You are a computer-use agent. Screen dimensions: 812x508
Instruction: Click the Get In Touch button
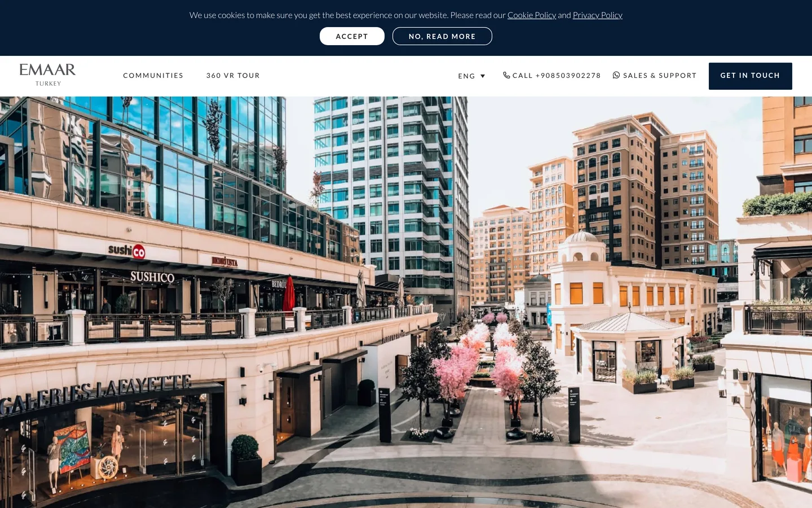[x=750, y=76]
